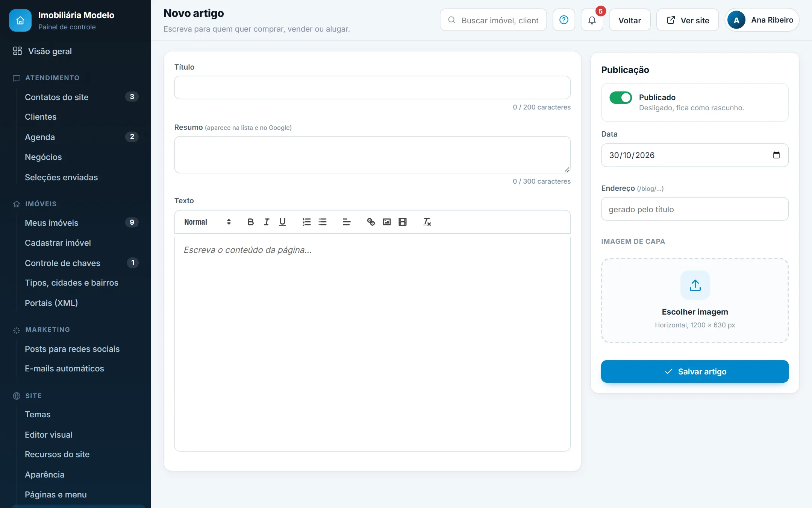Insert a numbered list
Viewport: 812px width, 508px height.
tap(307, 222)
